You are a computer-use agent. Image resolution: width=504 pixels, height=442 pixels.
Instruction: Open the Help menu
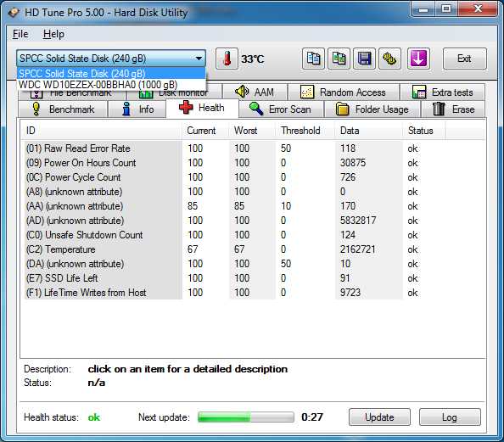pos(53,34)
